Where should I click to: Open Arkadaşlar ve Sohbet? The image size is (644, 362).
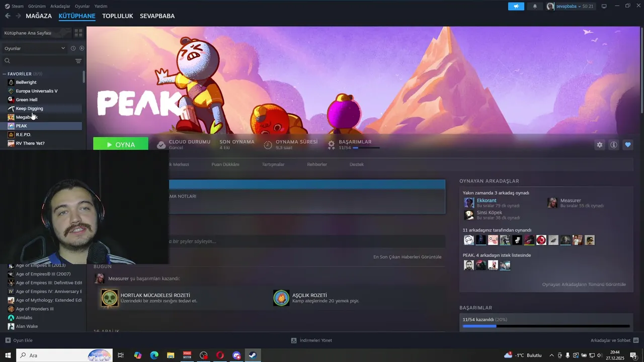coord(614,340)
